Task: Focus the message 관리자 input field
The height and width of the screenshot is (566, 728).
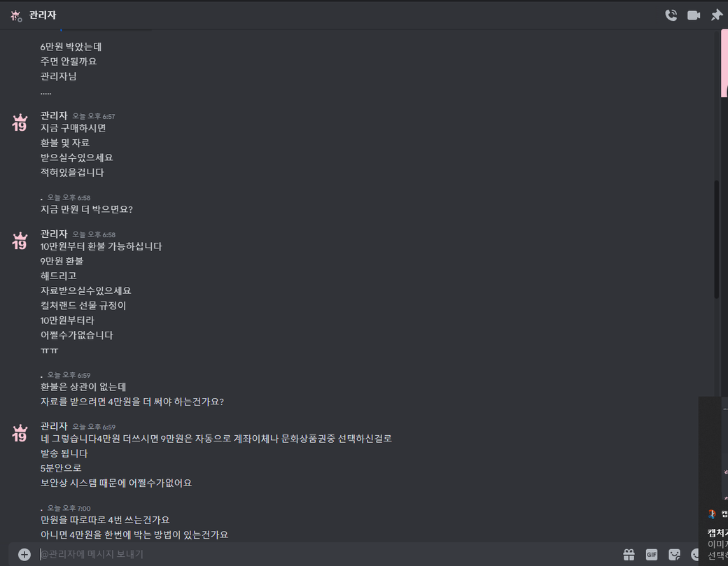Action: tap(325, 554)
